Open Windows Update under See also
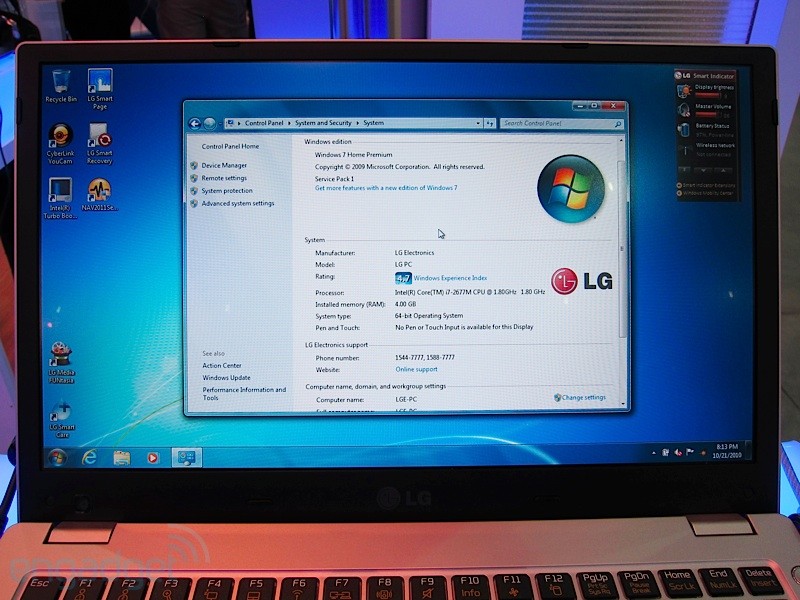 pos(227,378)
